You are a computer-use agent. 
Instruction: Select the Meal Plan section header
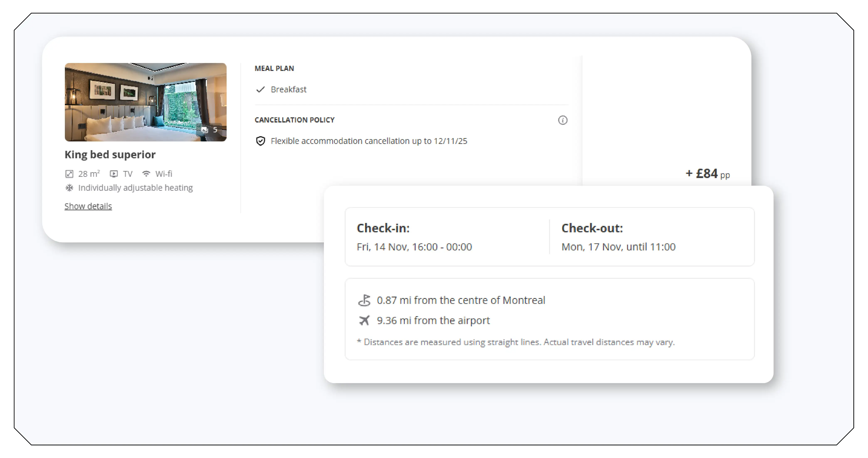pos(274,68)
